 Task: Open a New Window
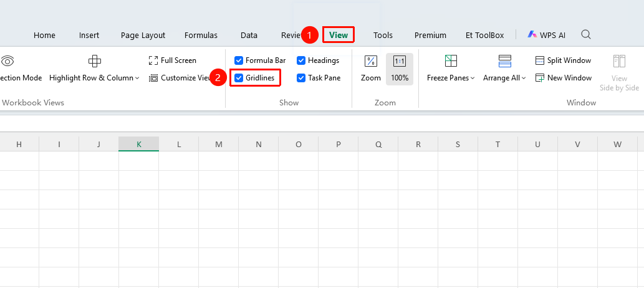coord(564,78)
